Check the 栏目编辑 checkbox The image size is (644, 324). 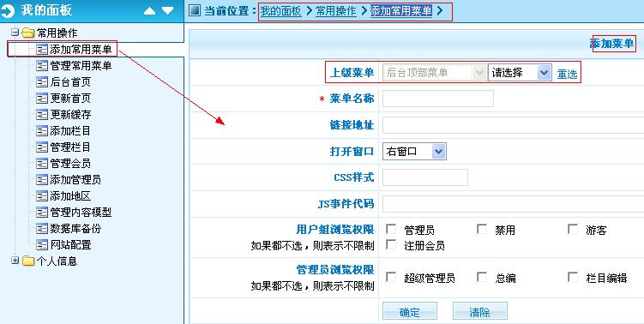coord(573,277)
